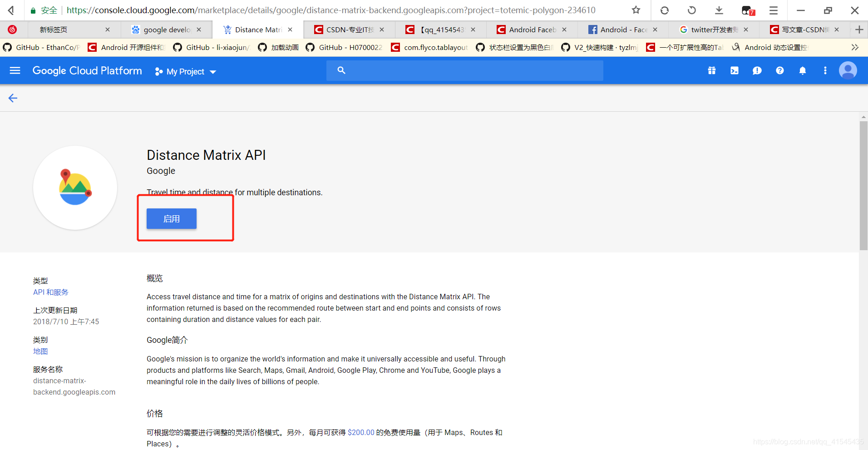Screen dimensions: 868x450
Task: Click the address bar URL
Action: click(331, 10)
